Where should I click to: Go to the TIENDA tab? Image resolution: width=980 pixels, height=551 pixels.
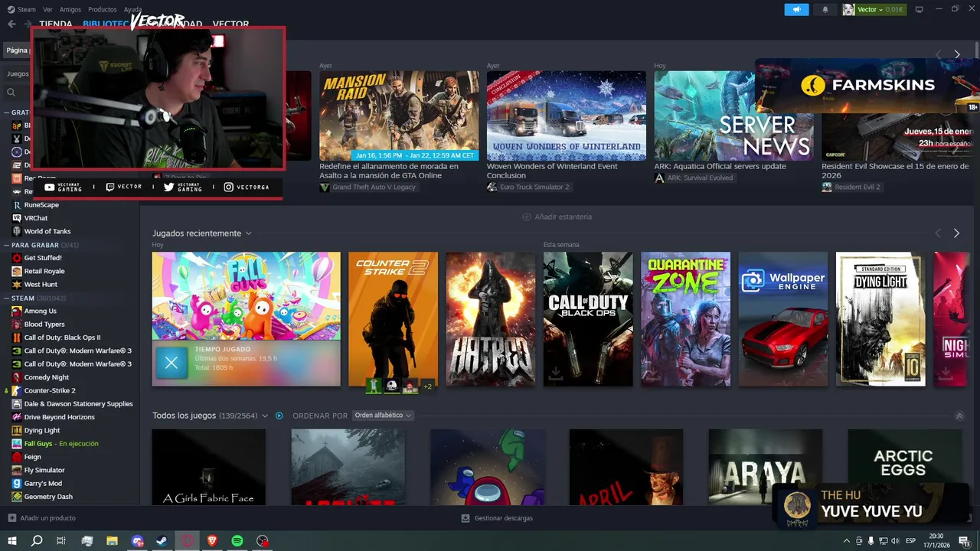point(55,24)
